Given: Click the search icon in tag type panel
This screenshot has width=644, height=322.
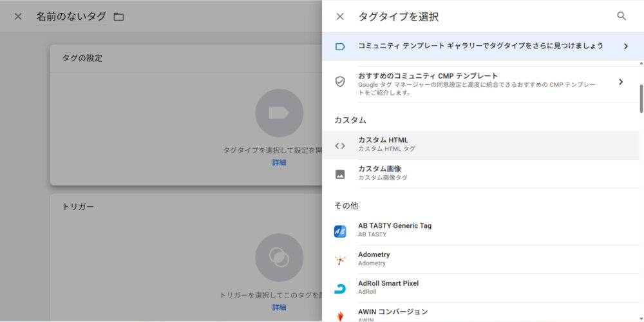Looking at the screenshot, I should (x=621, y=16).
